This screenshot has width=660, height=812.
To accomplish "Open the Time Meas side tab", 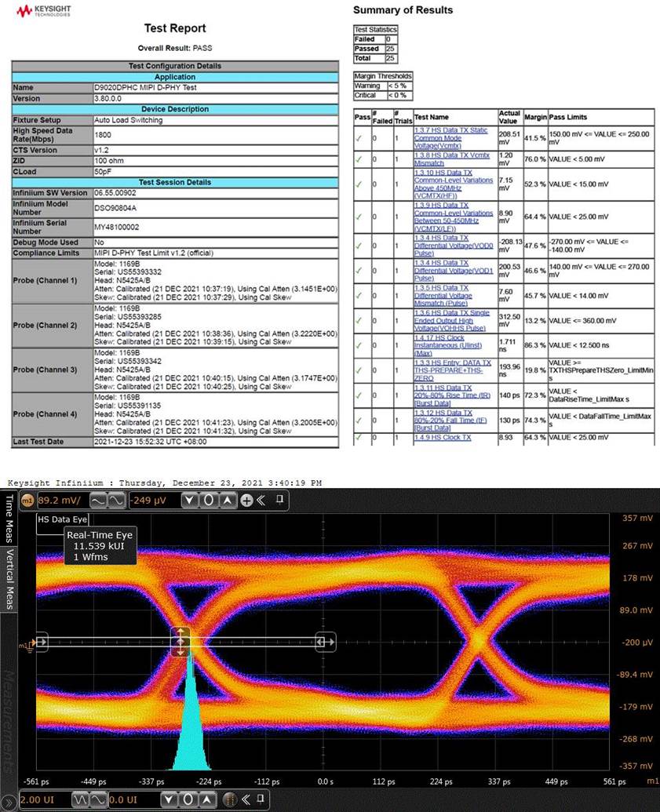I will click(9, 519).
